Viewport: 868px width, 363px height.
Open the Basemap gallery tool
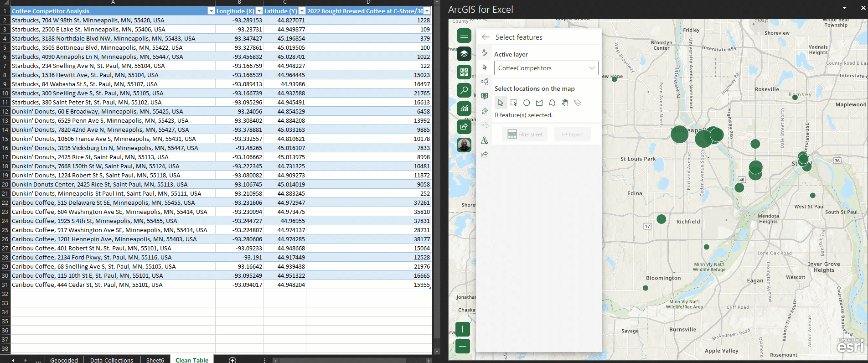[464, 72]
